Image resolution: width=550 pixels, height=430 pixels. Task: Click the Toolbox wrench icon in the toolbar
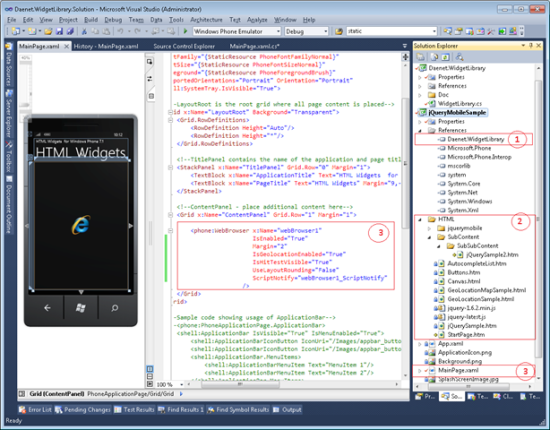coord(491,31)
